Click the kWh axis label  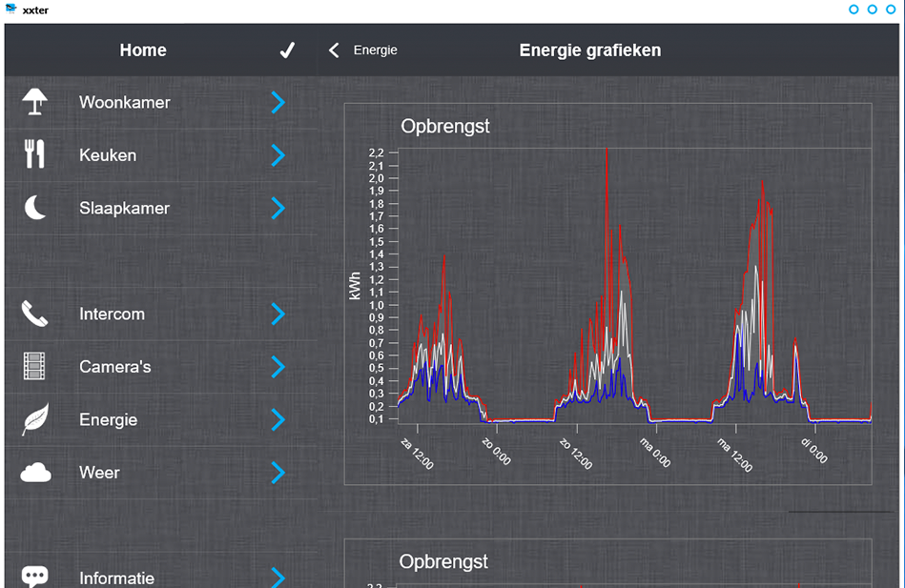(x=355, y=286)
